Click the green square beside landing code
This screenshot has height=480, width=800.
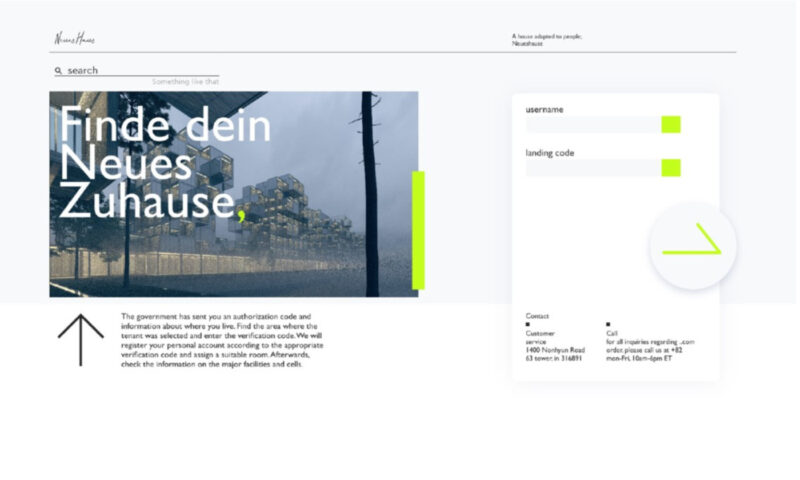point(671,168)
